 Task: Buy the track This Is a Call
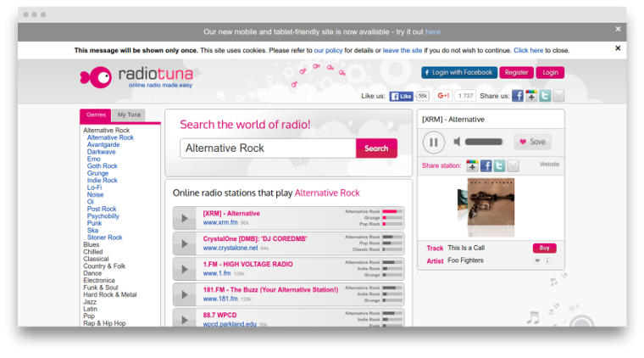point(545,248)
